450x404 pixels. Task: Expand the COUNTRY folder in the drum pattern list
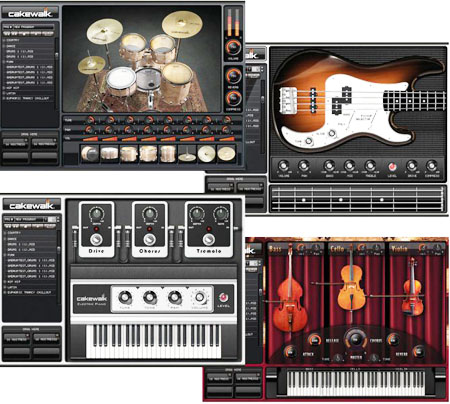pyautogui.click(x=4, y=40)
